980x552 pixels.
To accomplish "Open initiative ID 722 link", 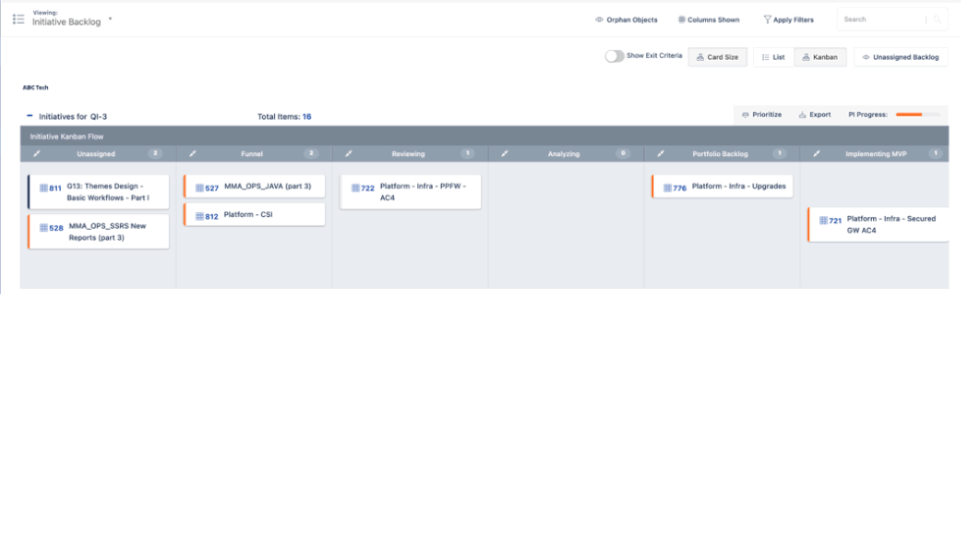I will [368, 189].
